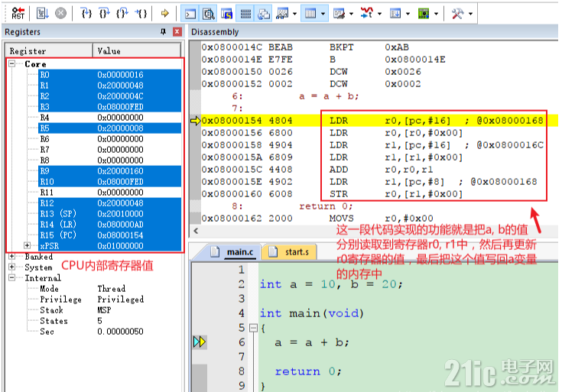Open the Serial windows dropdown arrow

pyautogui.click(x=351, y=14)
